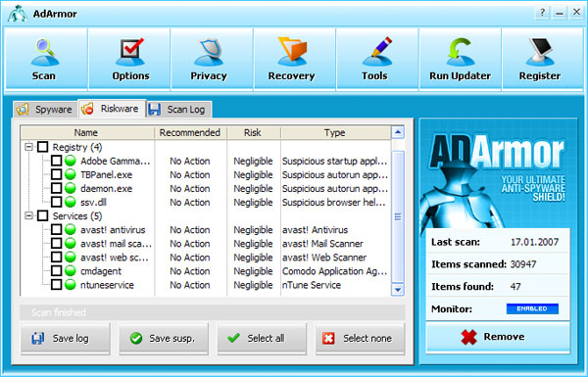Image resolution: width=588 pixels, height=377 pixels.
Task: Check the Services (5) group checkbox
Action: [43, 215]
